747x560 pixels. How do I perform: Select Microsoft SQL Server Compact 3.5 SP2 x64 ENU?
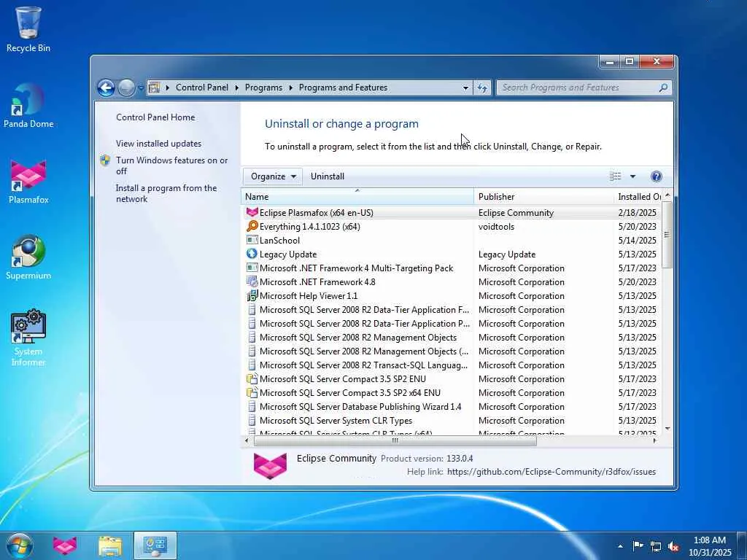coord(452,392)
